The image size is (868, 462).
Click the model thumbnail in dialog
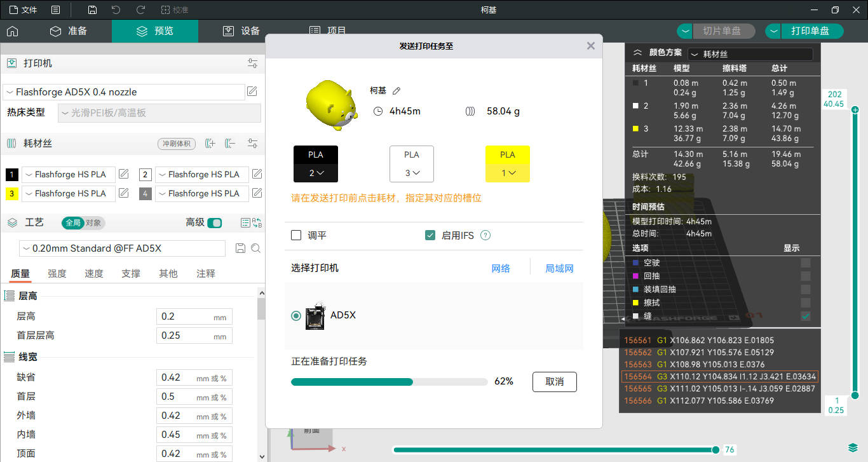pyautogui.click(x=331, y=104)
